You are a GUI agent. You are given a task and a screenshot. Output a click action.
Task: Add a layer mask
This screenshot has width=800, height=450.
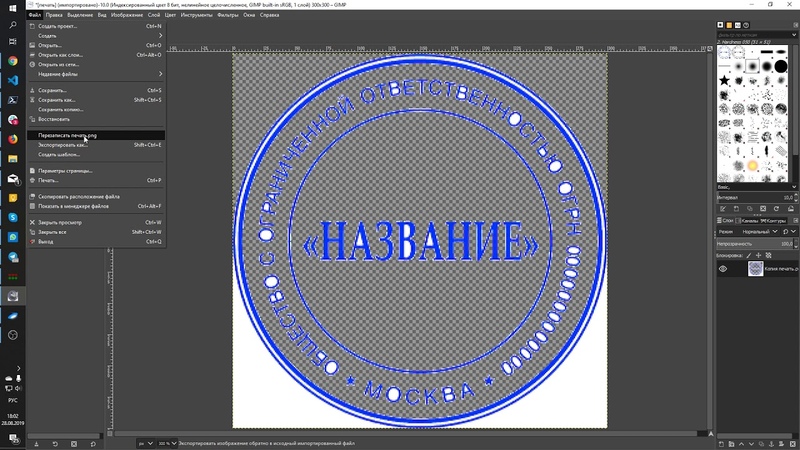point(781,444)
